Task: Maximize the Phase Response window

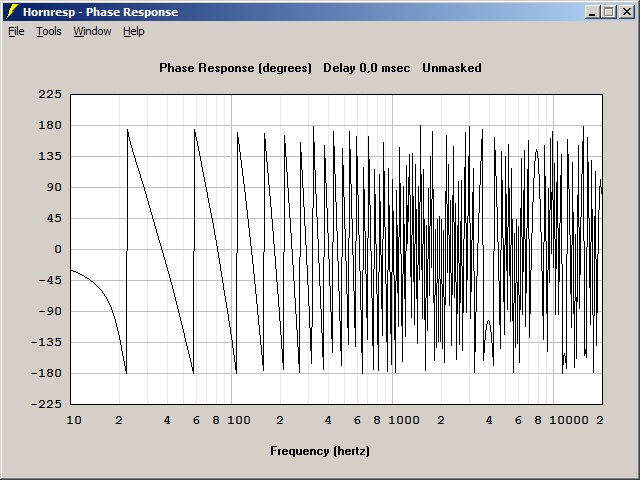Action: (608, 12)
